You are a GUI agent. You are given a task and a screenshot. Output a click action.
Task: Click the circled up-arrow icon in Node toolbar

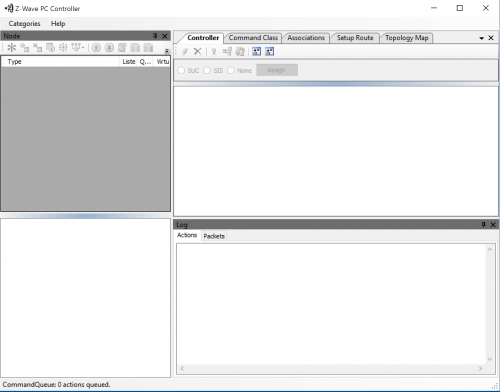[96, 48]
